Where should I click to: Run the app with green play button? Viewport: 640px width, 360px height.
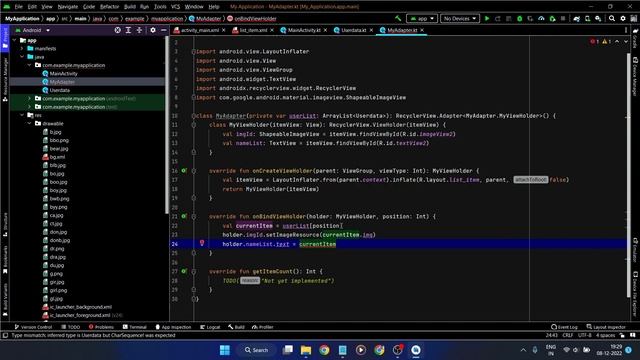tap(487, 18)
